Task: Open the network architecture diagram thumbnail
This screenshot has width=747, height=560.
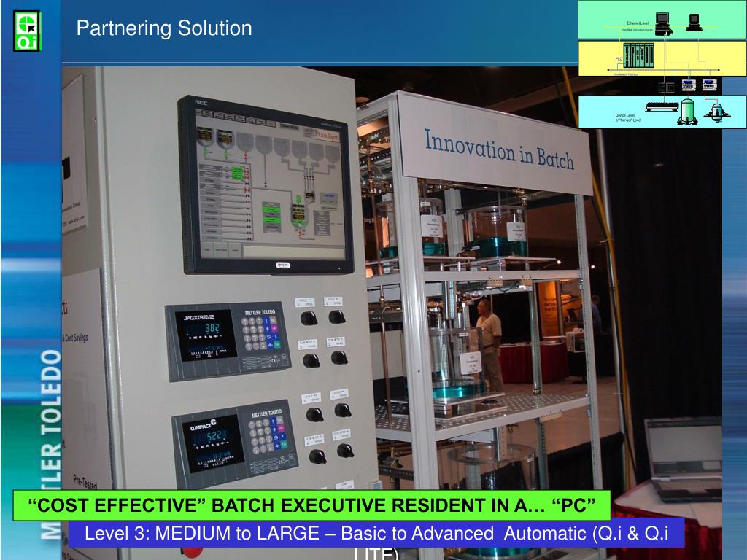Action: pos(662,64)
